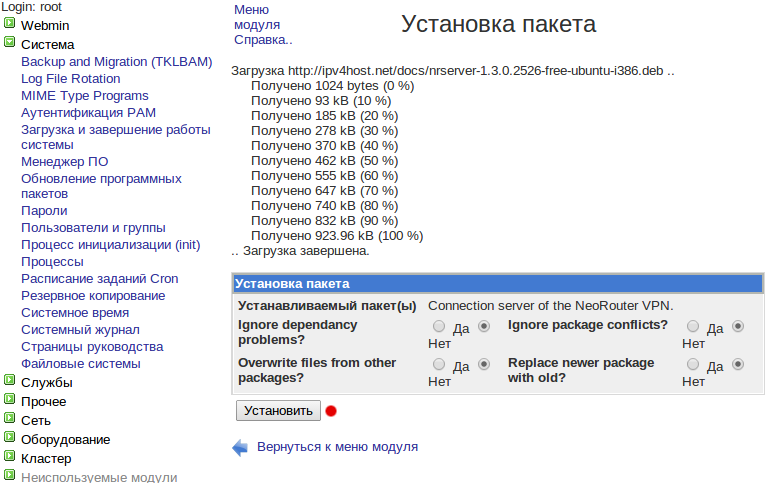The width and height of the screenshot is (768, 483).
Task: Click the Установить button
Action: [x=278, y=411]
